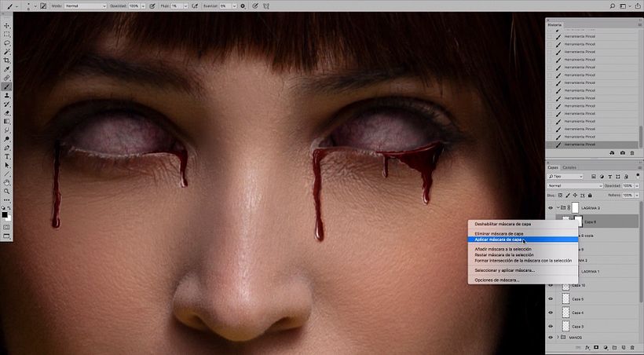Click the search magnifier in options bar
This screenshot has height=355, width=644.
(x=613, y=6)
